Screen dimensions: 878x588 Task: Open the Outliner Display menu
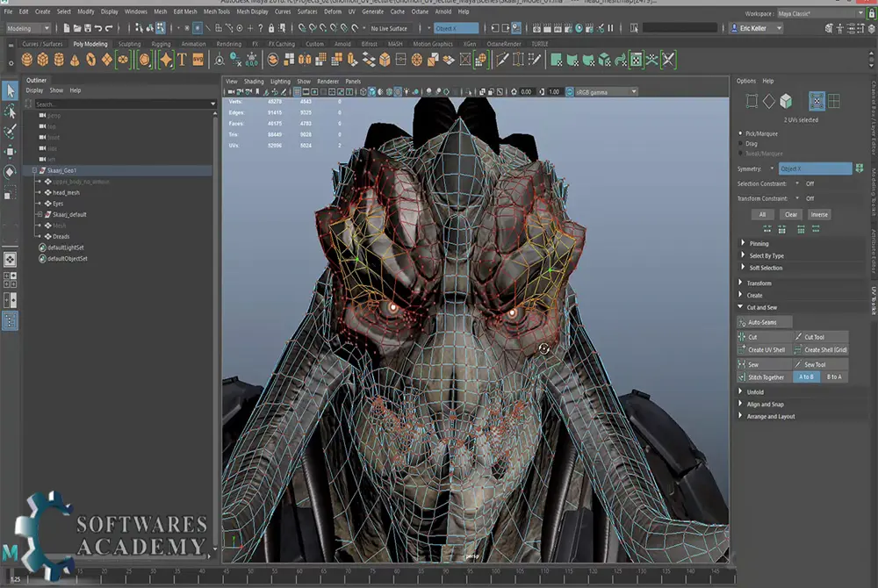34,90
